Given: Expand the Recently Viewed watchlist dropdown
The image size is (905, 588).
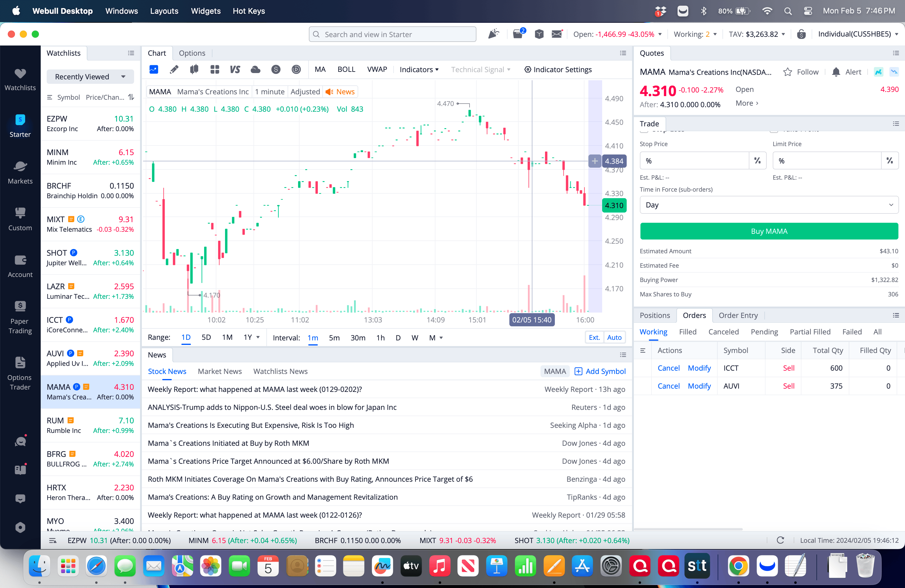Looking at the screenshot, I should point(90,77).
